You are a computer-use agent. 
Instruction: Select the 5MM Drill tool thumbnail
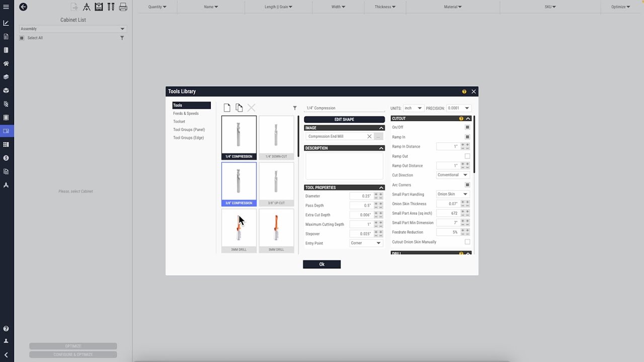276,231
